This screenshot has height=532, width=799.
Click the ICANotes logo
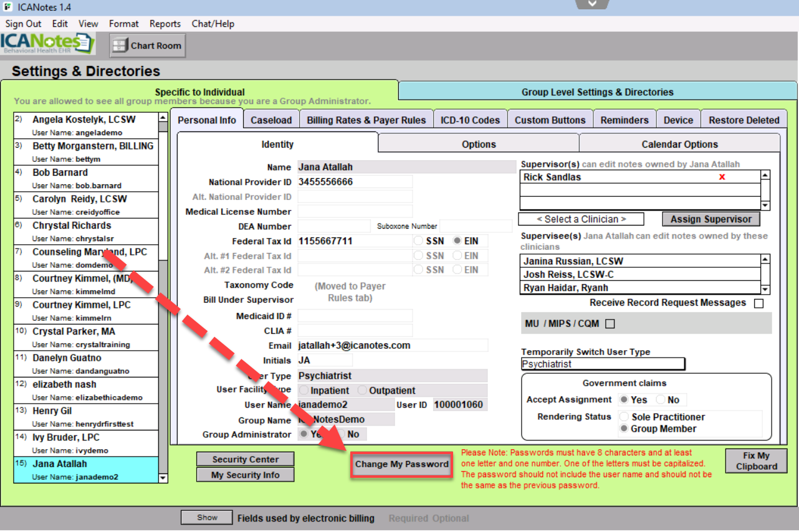coord(48,44)
